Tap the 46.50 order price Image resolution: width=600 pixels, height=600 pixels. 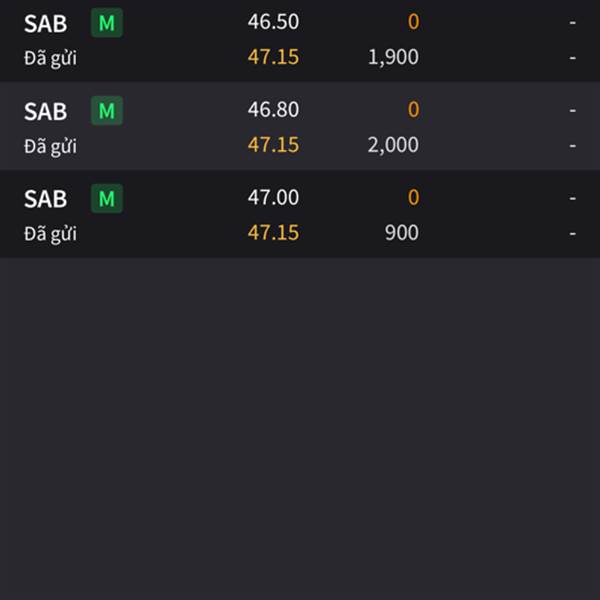tap(273, 22)
